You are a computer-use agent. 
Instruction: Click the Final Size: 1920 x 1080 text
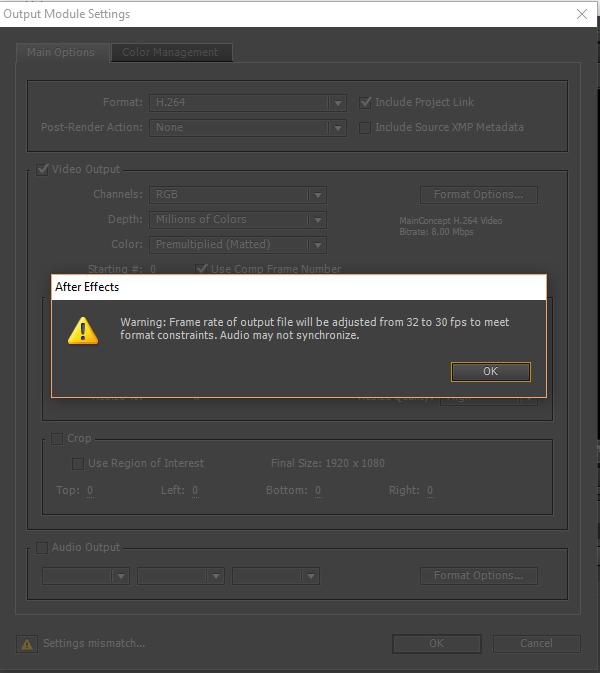[328, 464]
